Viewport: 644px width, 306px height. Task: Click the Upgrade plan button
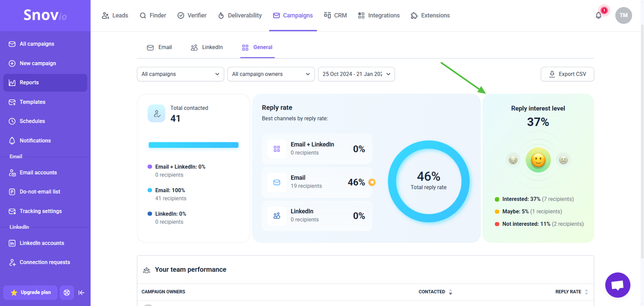coord(30,293)
